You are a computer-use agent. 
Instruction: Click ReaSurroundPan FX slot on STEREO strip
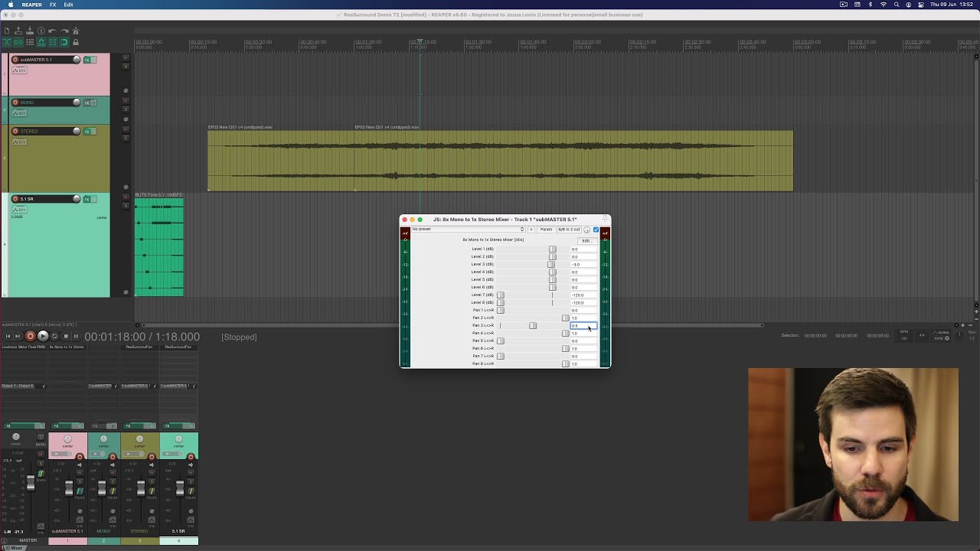tap(140, 347)
